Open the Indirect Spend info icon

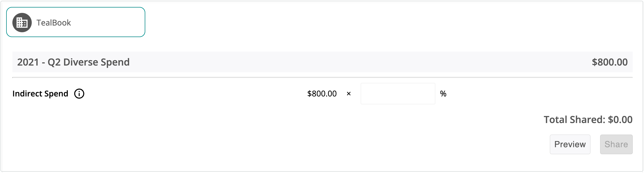[x=79, y=94]
